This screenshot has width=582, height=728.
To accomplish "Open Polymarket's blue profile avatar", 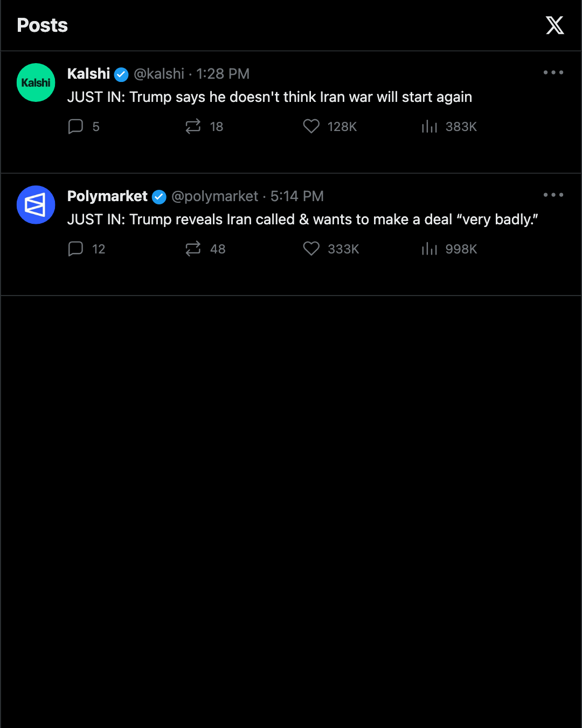I will pyautogui.click(x=36, y=205).
